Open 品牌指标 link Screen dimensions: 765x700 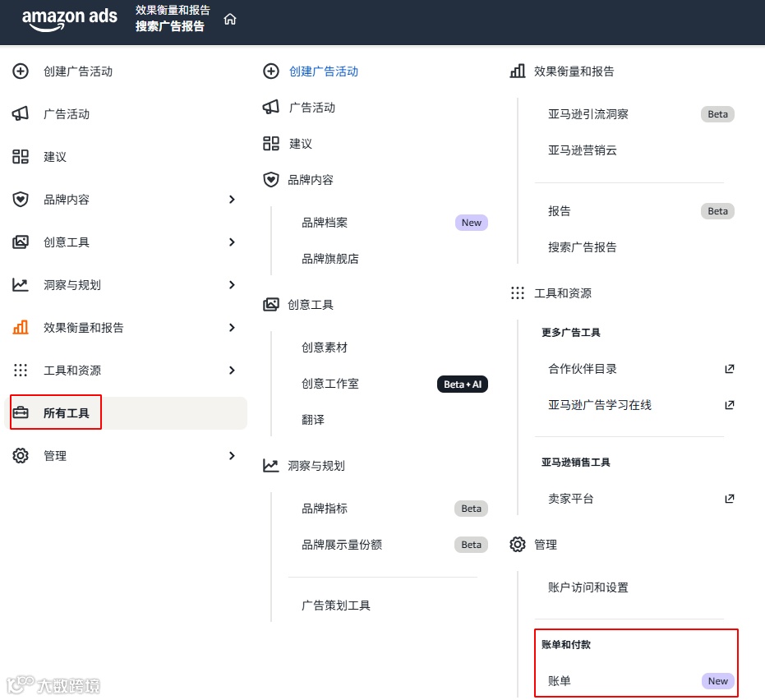[325, 509]
